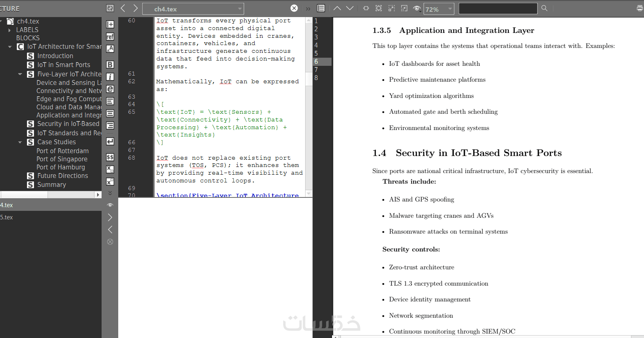Go back with the left arrow beside ch4.tex
The image size is (644, 338).
click(x=123, y=8)
